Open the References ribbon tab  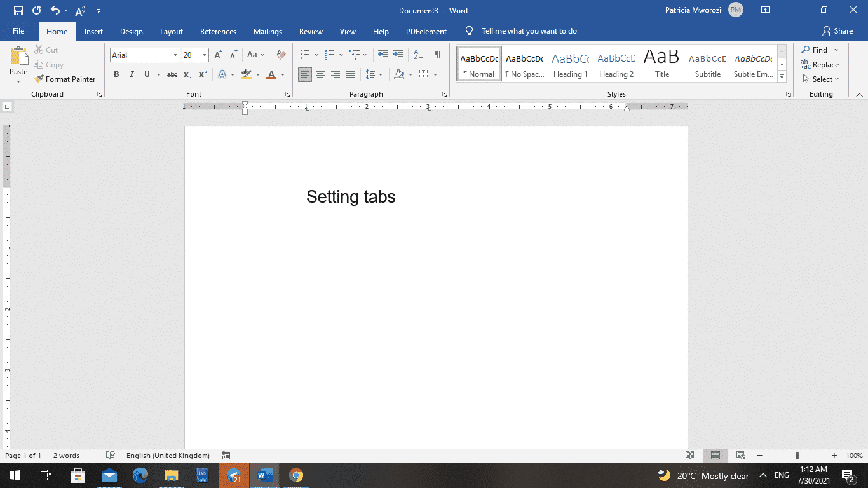click(218, 30)
